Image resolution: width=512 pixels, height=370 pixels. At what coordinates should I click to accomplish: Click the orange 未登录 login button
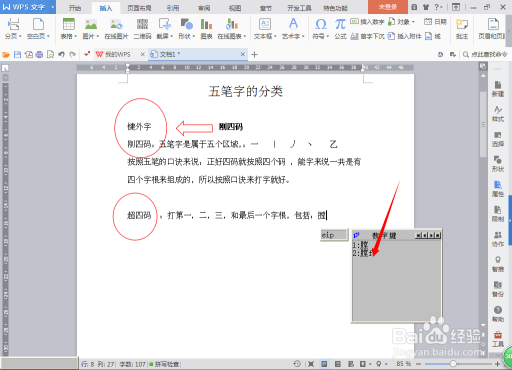coord(388,7)
